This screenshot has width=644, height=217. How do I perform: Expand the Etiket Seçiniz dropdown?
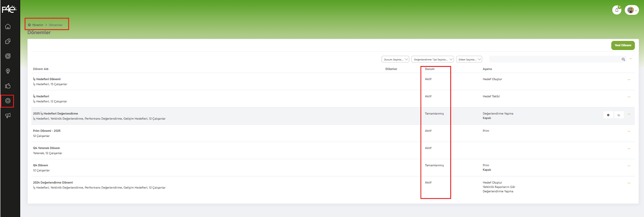[x=469, y=59]
